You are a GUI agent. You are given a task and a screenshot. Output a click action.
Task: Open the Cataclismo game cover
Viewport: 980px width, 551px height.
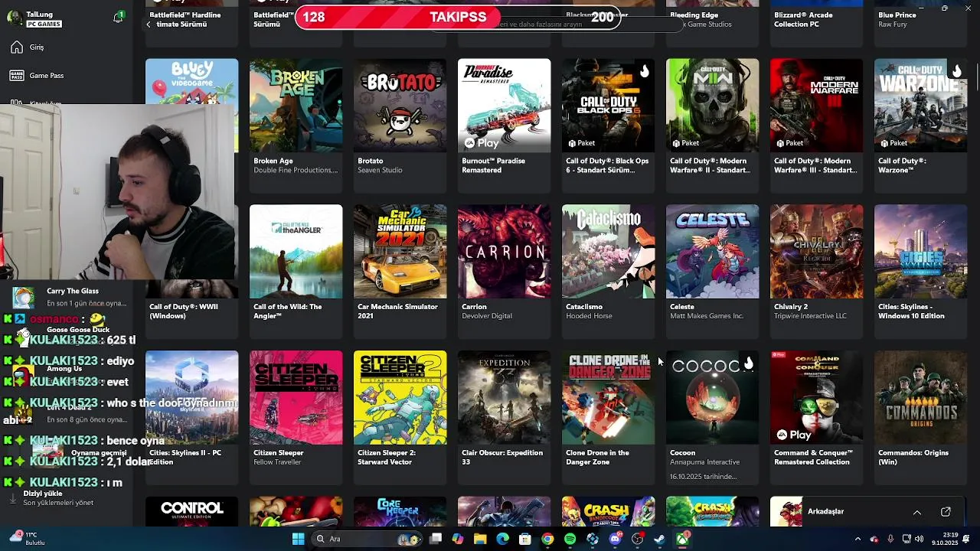[x=608, y=252]
